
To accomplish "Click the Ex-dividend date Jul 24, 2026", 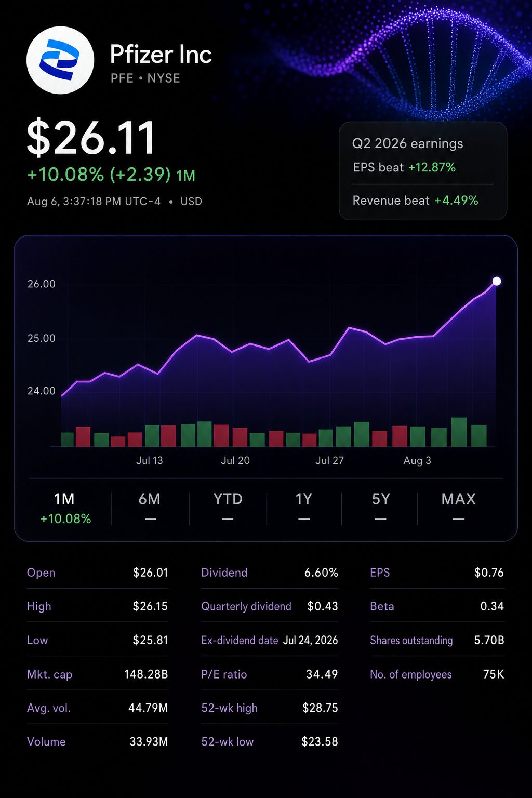I will tap(310, 640).
